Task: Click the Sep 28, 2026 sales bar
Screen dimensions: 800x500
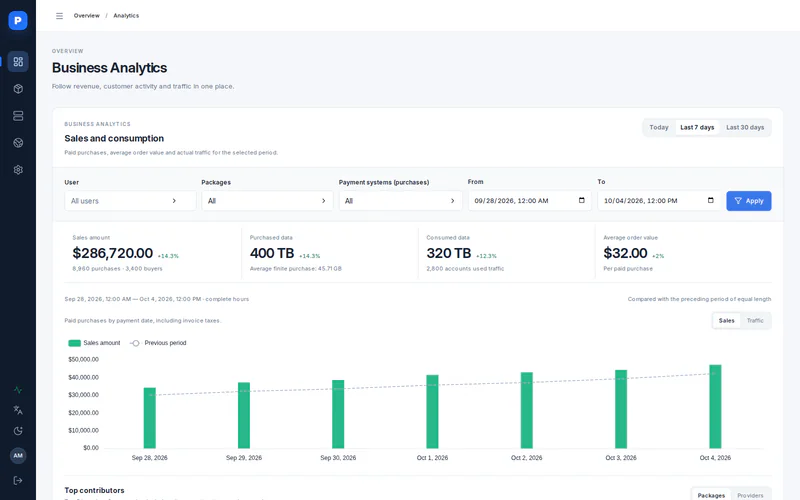Action: 149,418
